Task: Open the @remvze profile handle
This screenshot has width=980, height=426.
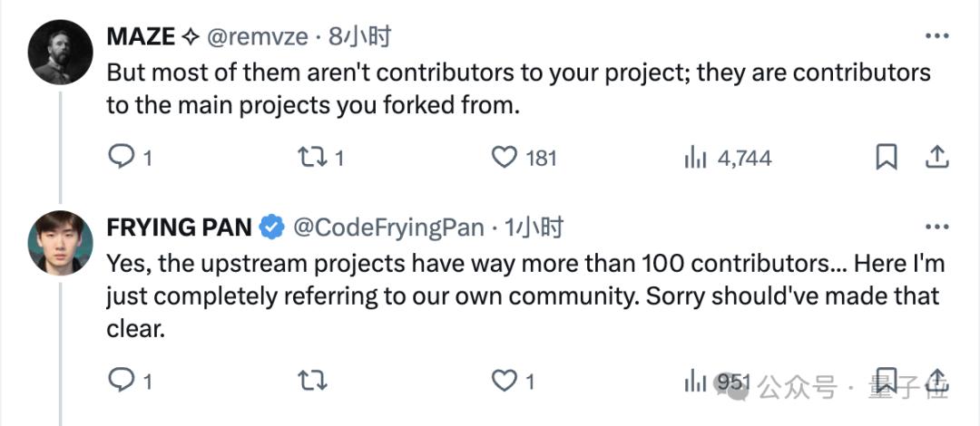Action: pos(259,37)
